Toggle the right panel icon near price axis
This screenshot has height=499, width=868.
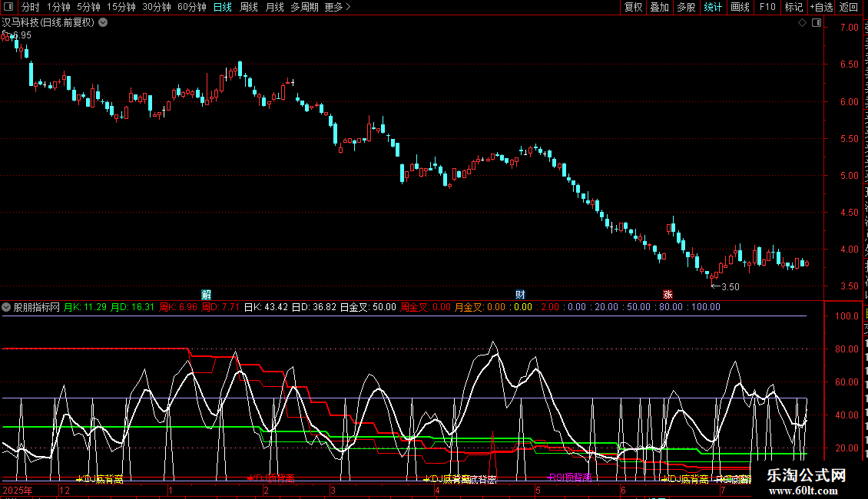click(x=816, y=23)
